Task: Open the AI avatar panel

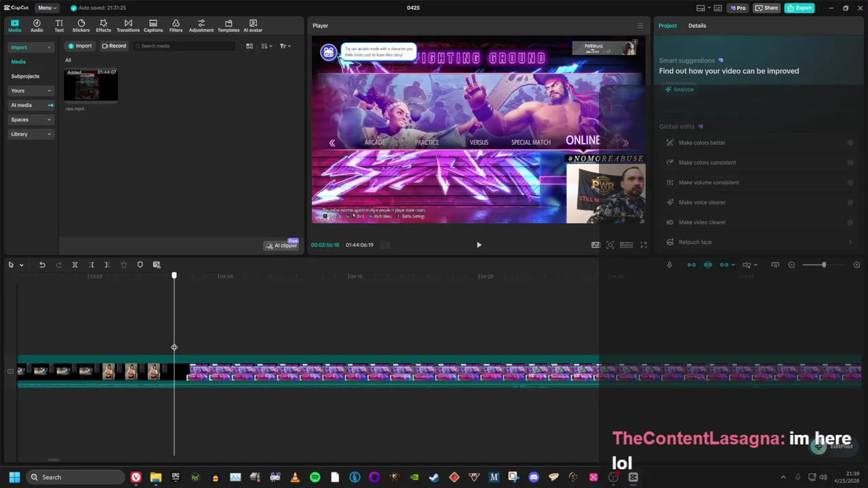Action: (x=253, y=26)
